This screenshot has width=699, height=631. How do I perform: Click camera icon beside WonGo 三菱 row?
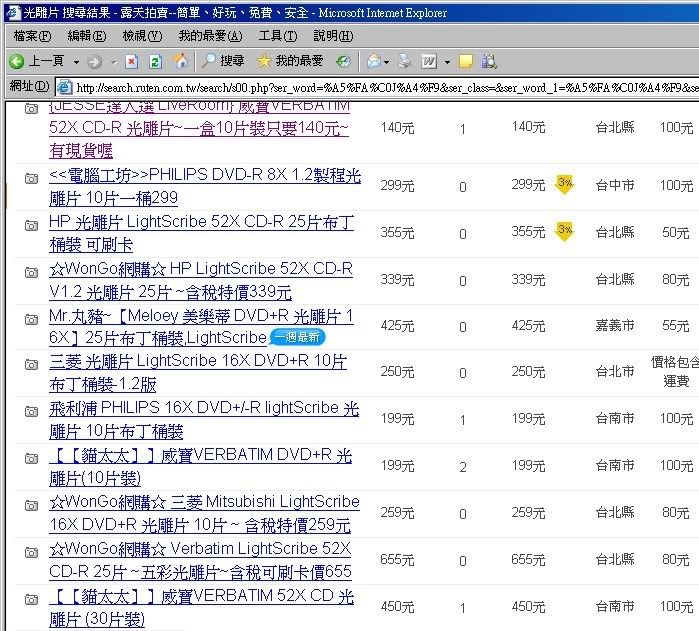tap(31, 505)
